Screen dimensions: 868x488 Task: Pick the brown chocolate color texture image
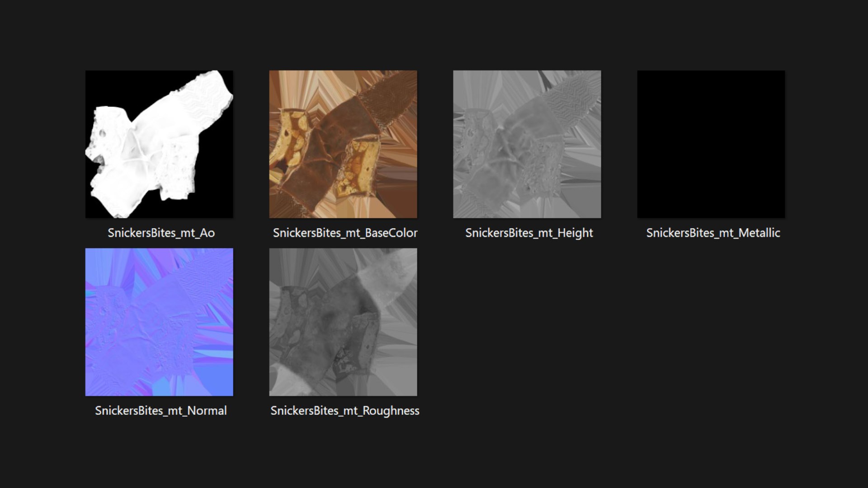tap(343, 144)
